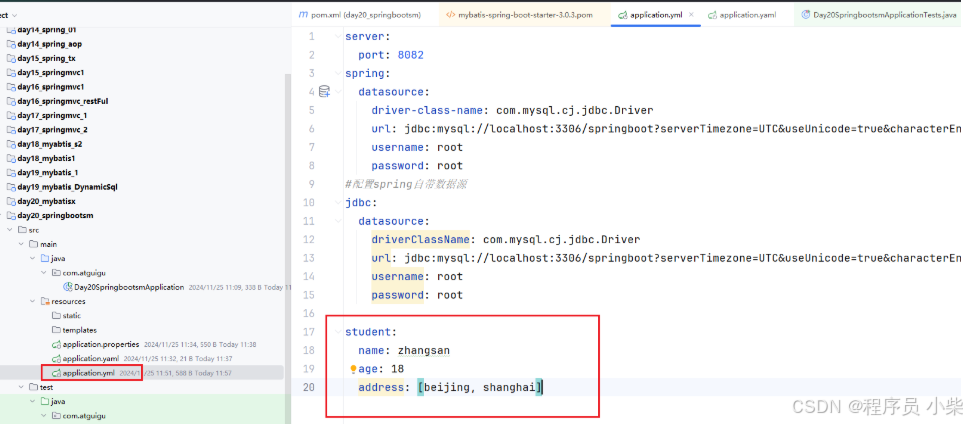The width and height of the screenshot is (967, 424).
Task: Click the static folder icon
Action: coord(57,316)
